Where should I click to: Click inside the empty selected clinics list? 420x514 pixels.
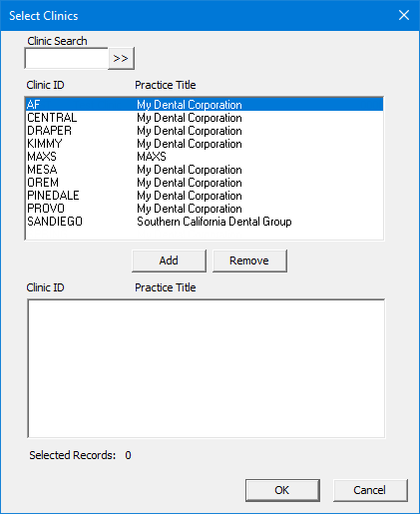pos(207,368)
